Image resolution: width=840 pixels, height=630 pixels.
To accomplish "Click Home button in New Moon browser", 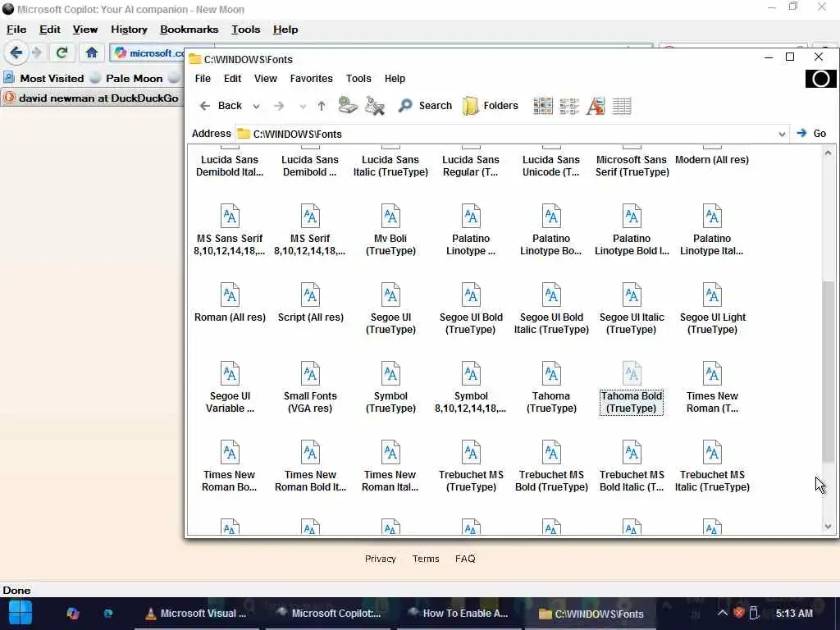I will [x=92, y=52].
